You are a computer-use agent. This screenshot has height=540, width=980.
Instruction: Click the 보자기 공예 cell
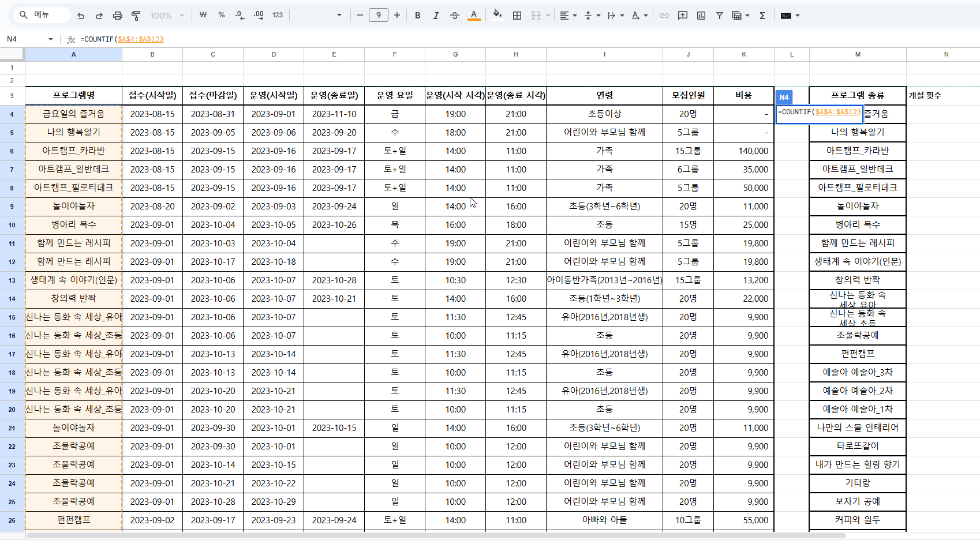point(858,502)
